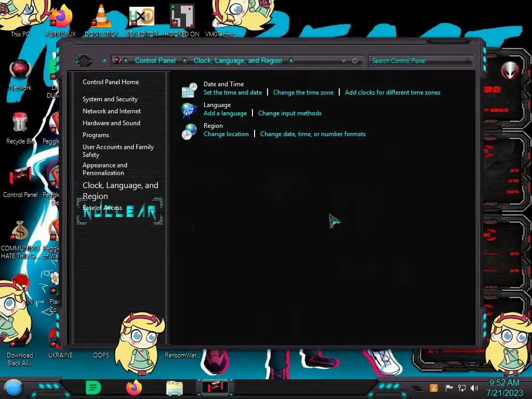Open Set the time and date
The width and height of the screenshot is (532, 399).
point(233,92)
